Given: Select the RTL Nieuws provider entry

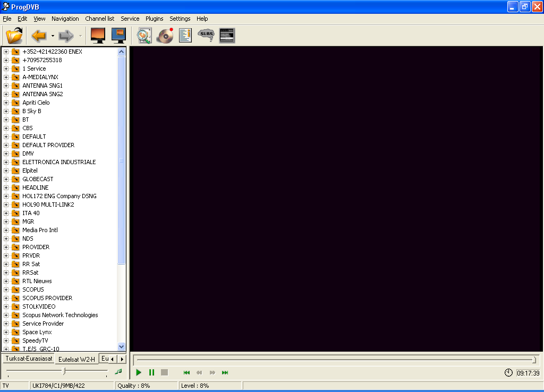Looking at the screenshot, I should pyautogui.click(x=37, y=281).
